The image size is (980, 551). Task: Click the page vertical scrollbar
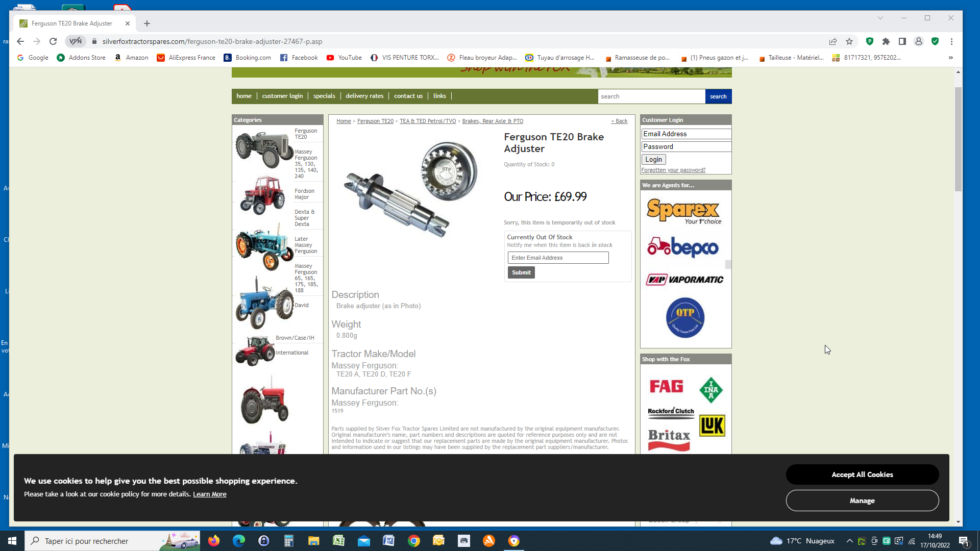click(x=958, y=139)
